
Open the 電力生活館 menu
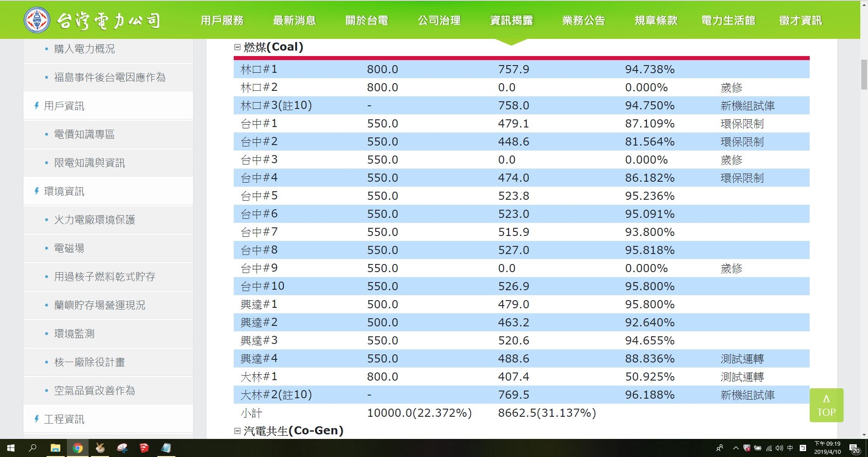tap(728, 20)
